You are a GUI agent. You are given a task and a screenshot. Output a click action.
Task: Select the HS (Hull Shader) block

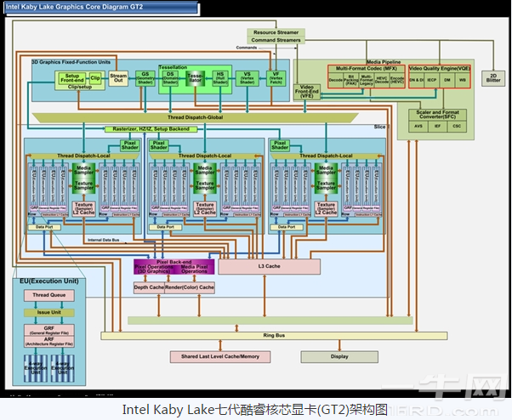[220, 78]
